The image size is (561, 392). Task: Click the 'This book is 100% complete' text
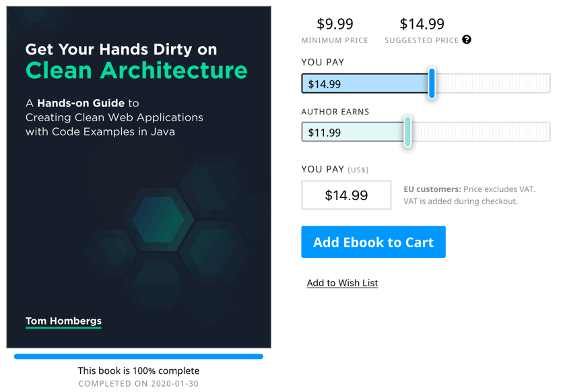[139, 370]
